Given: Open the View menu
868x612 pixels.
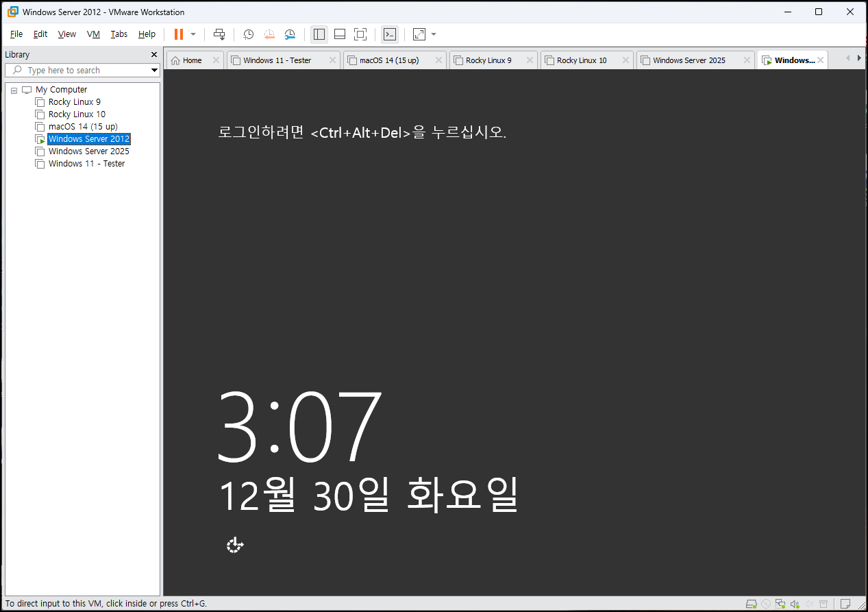Looking at the screenshot, I should (x=67, y=34).
